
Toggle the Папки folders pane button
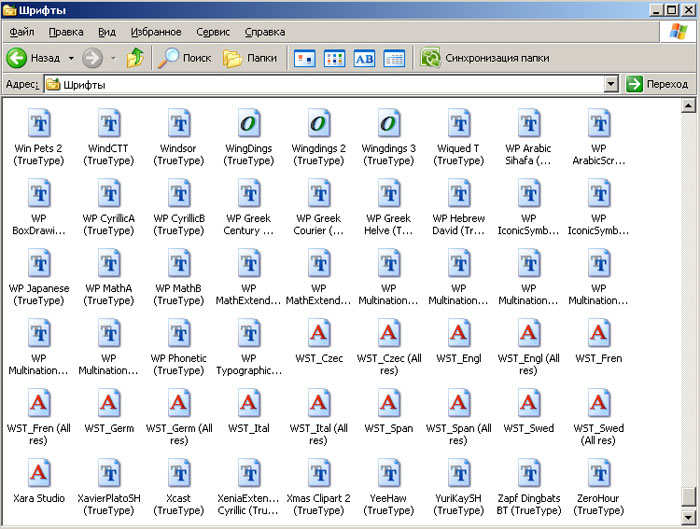pyautogui.click(x=250, y=58)
